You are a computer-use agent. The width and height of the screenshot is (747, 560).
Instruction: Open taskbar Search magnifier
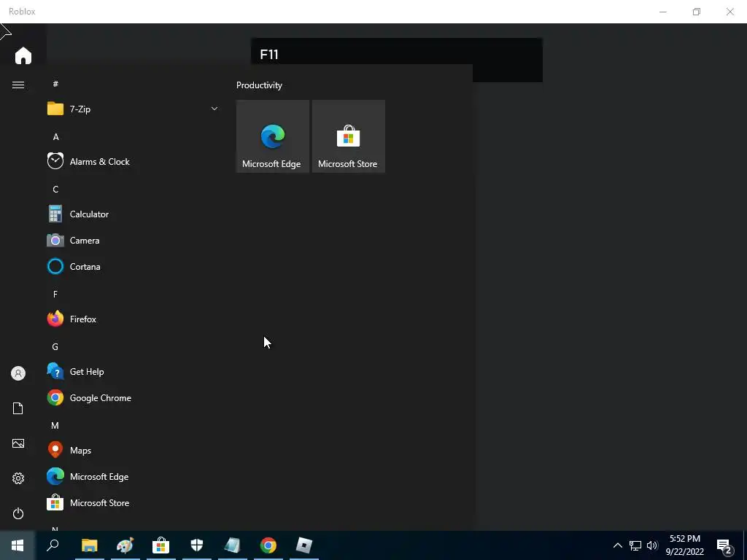53,545
